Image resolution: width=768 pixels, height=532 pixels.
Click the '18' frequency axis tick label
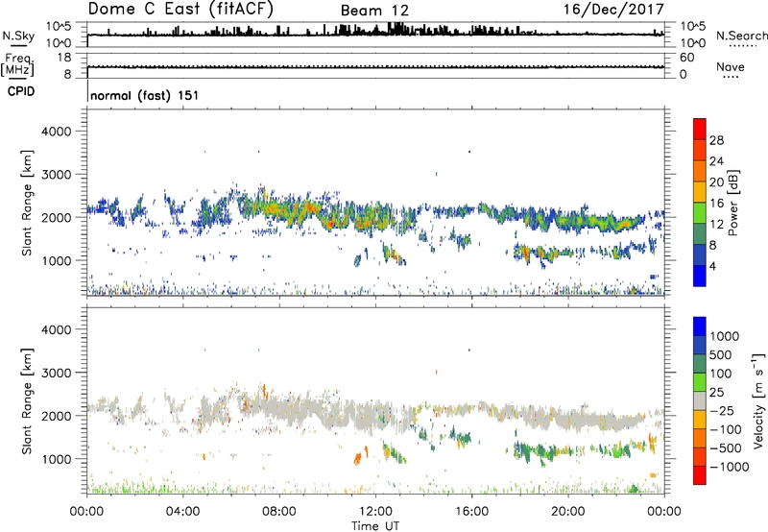(64, 58)
